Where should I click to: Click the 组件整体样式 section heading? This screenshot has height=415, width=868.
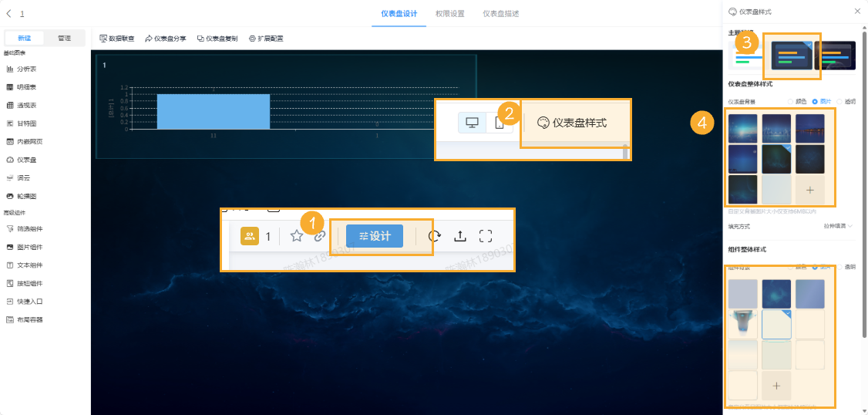[747, 249]
